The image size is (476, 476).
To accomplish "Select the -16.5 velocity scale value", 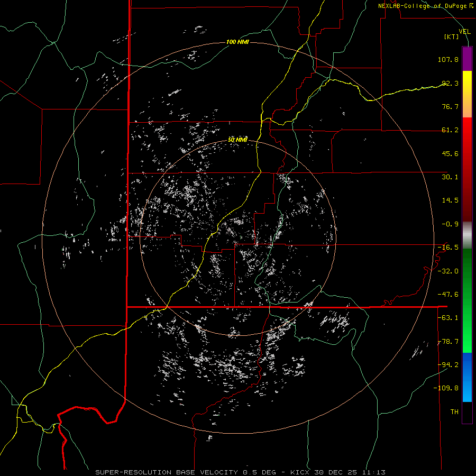I will point(448,248).
